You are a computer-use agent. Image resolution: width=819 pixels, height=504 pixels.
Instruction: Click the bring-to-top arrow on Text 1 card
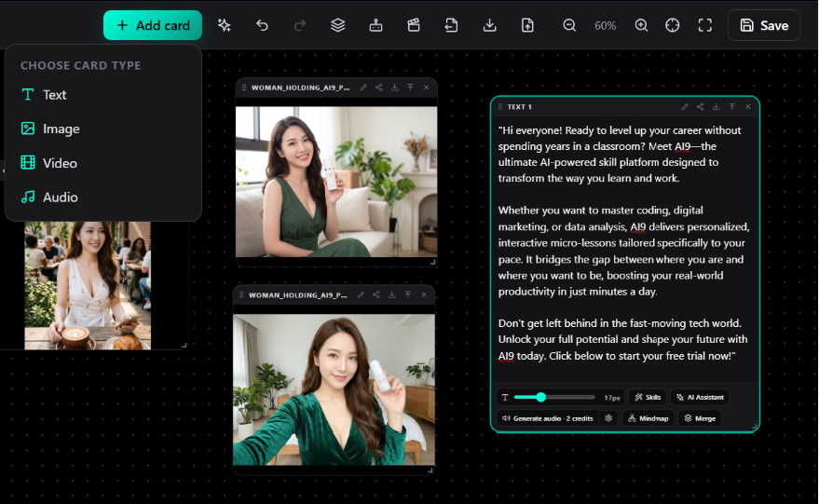(x=732, y=106)
